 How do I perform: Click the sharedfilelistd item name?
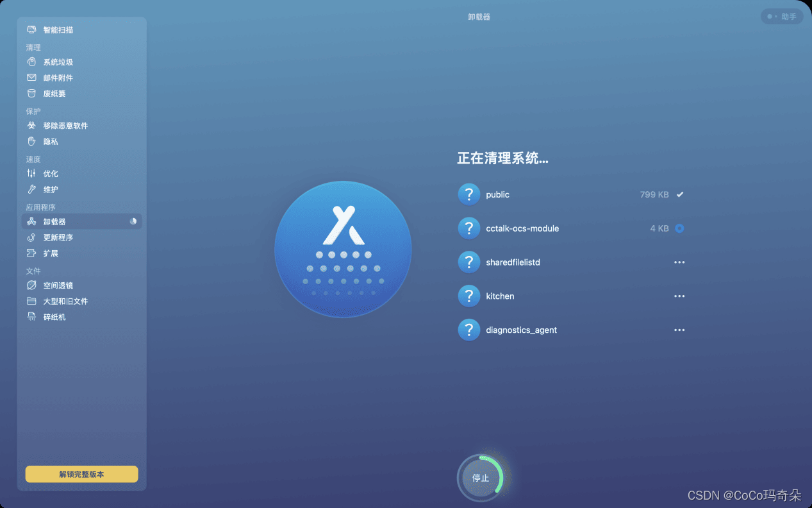point(513,262)
